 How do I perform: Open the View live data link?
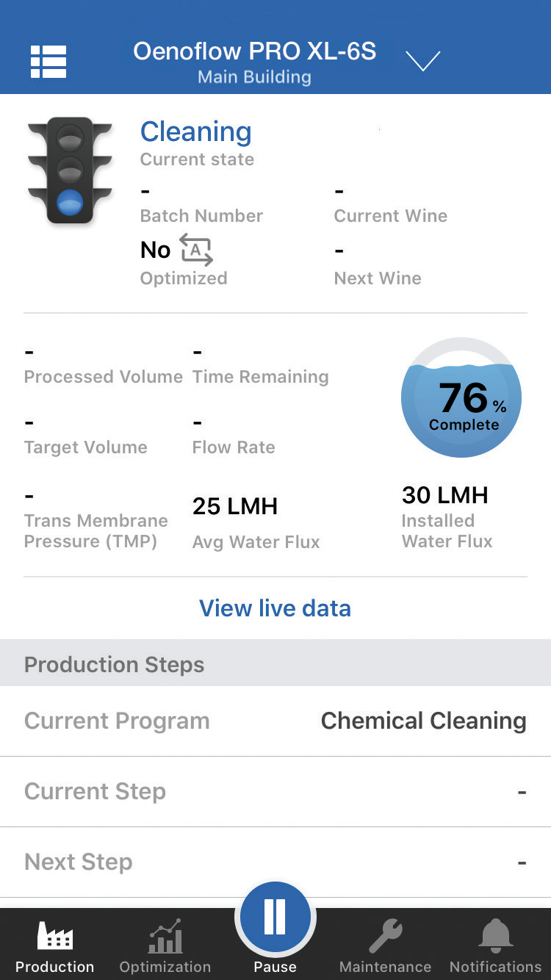[275, 608]
